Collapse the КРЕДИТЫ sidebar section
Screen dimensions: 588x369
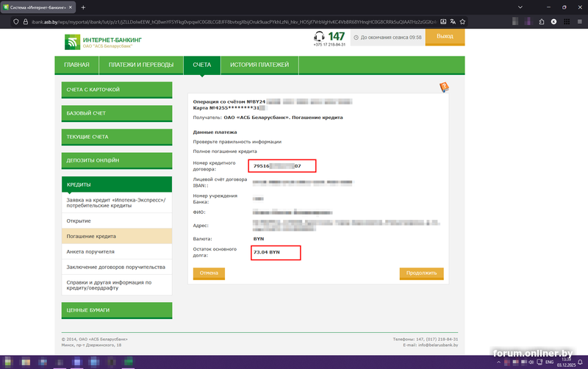point(117,184)
